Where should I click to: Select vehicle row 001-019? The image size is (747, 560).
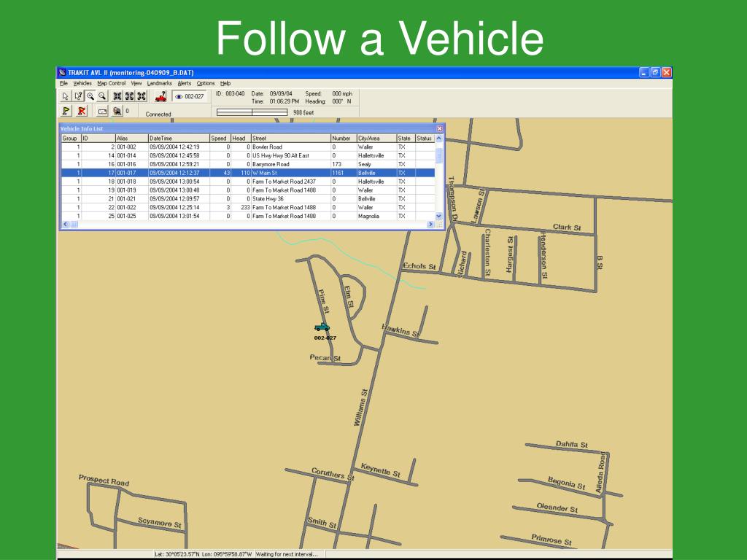pos(248,190)
